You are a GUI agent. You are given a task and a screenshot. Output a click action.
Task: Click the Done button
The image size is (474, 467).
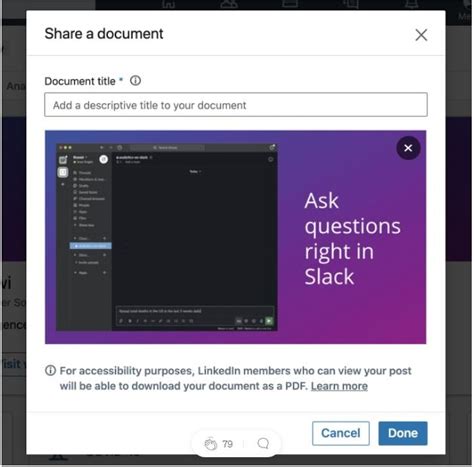(403, 433)
